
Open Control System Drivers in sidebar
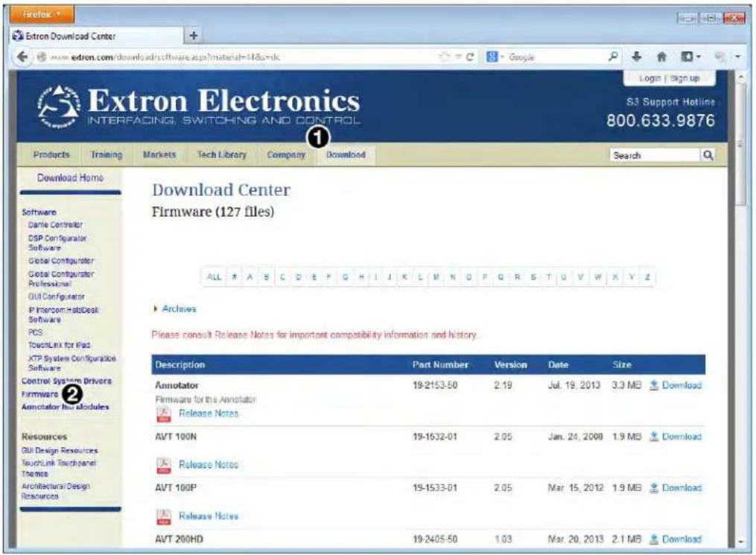pyautogui.click(x=66, y=381)
